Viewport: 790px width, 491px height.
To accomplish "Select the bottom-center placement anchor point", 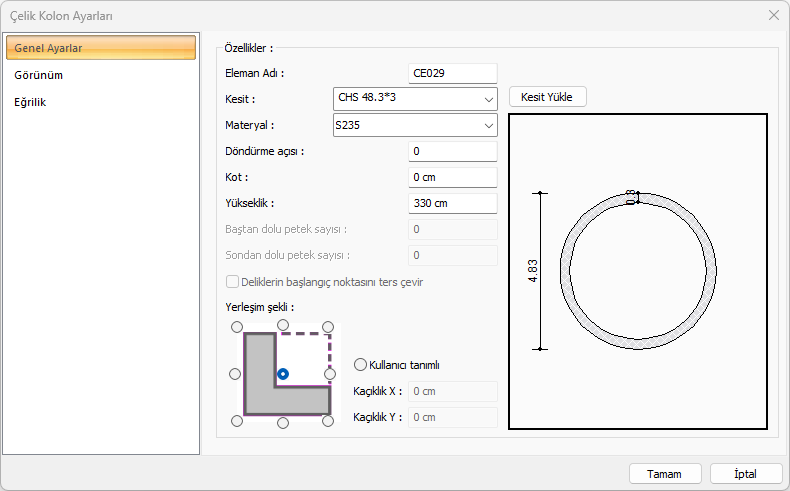I will (283, 422).
